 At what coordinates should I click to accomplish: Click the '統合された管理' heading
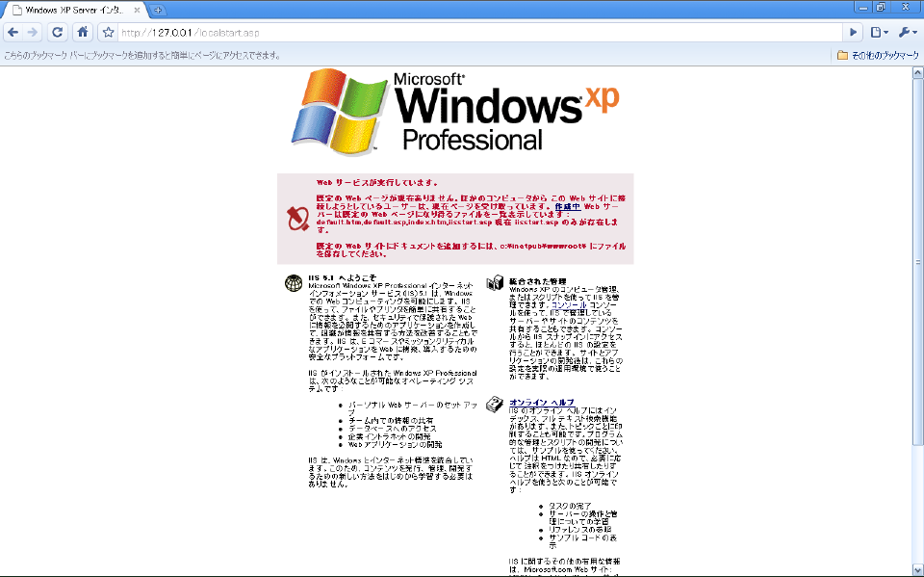[x=537, y=281]
